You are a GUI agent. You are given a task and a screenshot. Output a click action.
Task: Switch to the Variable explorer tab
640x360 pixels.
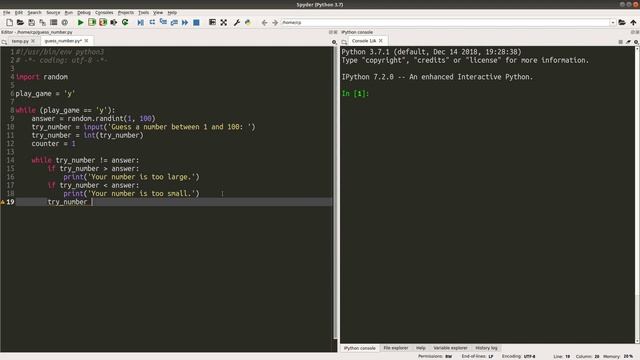(x=450, y=348)
